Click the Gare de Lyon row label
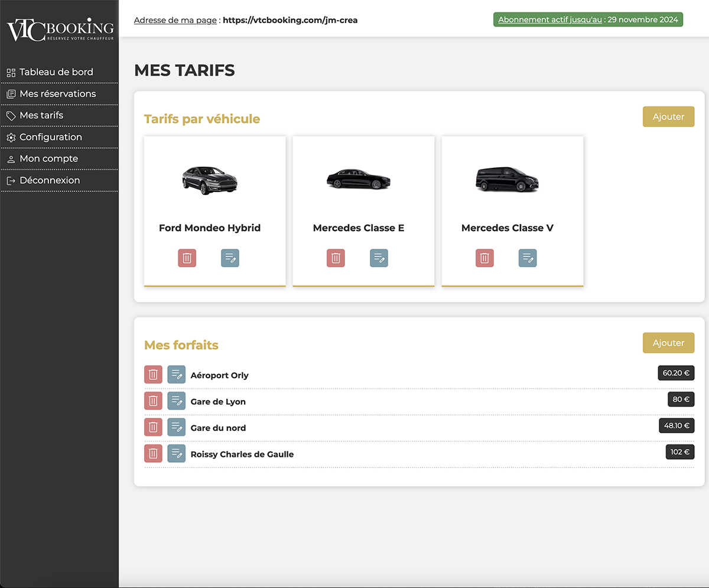This screenshot has width=709, height=588. [x=218, y=402]
